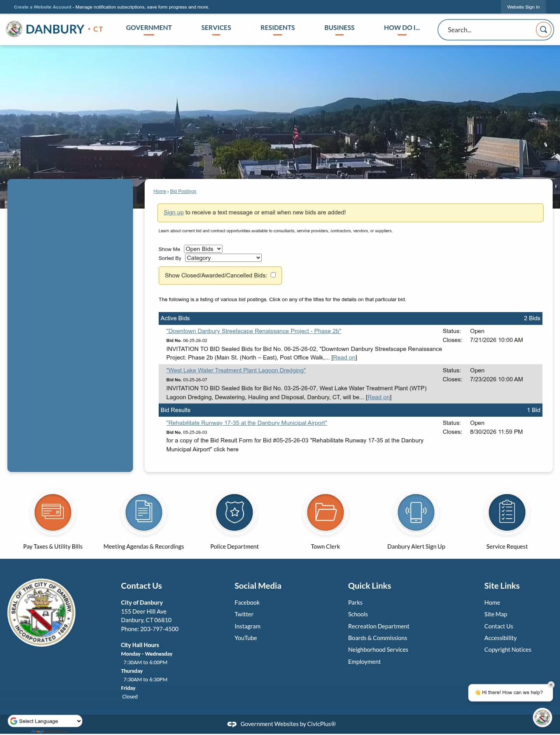Click the Bid Postings breadcrumb link
The width and height of the screenshot is (560, 735).
[x=183, y=191]
